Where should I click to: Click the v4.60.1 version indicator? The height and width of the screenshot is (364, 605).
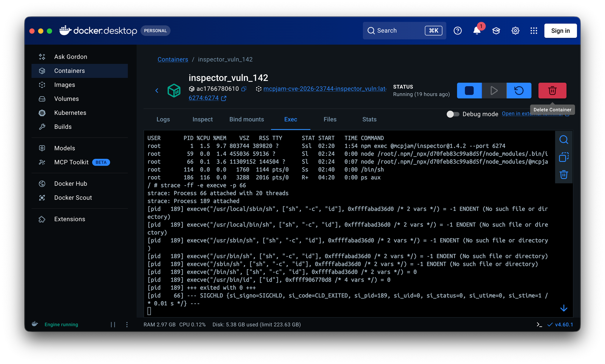click(560, 325)
